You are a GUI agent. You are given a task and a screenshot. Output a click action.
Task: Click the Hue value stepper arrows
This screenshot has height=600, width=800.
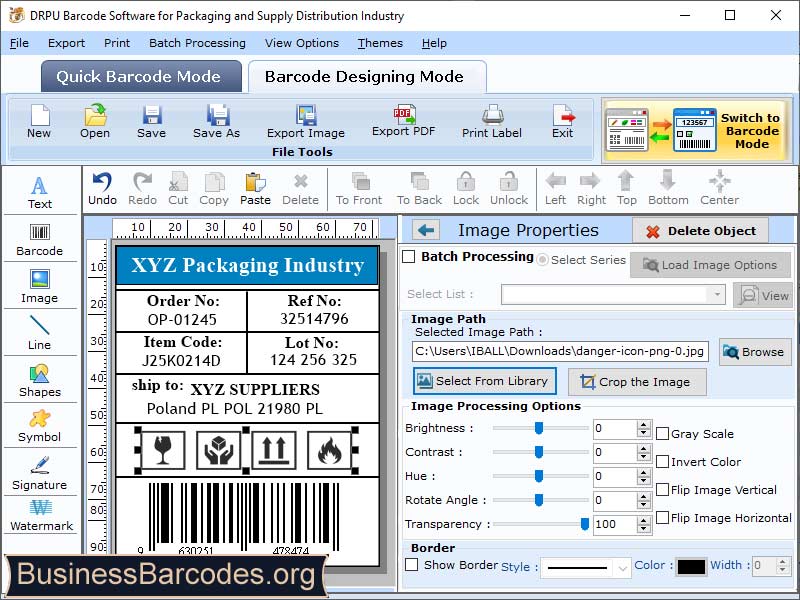pyautogui.click(x=644, y=477)
